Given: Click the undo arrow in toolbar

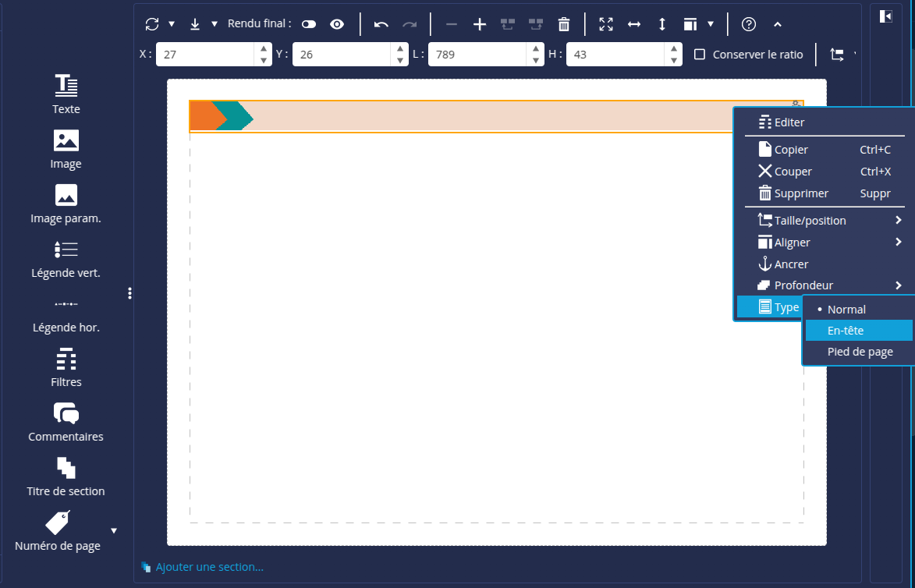Looking at the screenshot, I should (x=381, y=24).
